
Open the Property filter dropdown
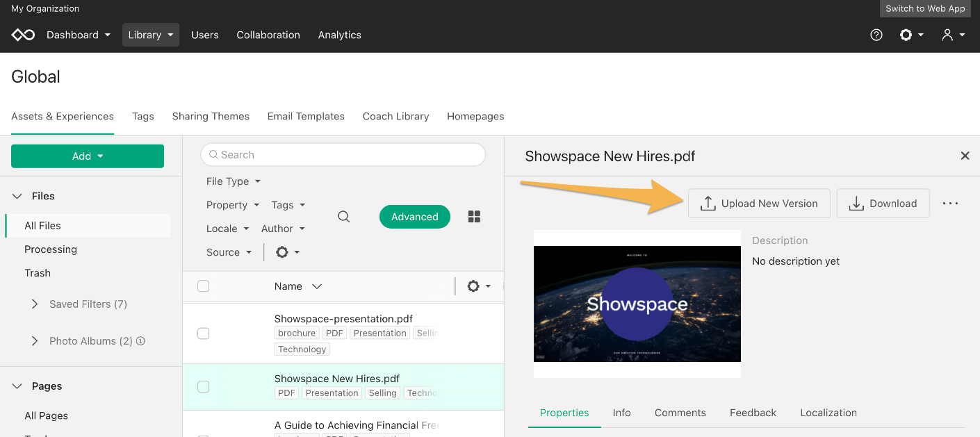tap(233, 205)
